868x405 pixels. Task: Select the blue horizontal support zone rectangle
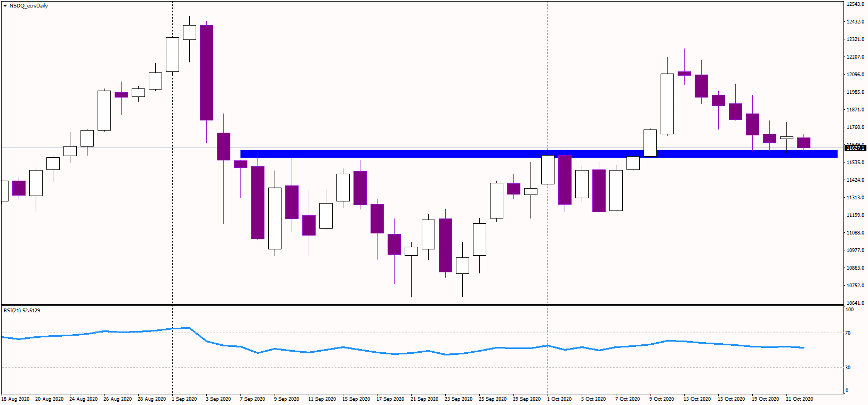point(539,154)
